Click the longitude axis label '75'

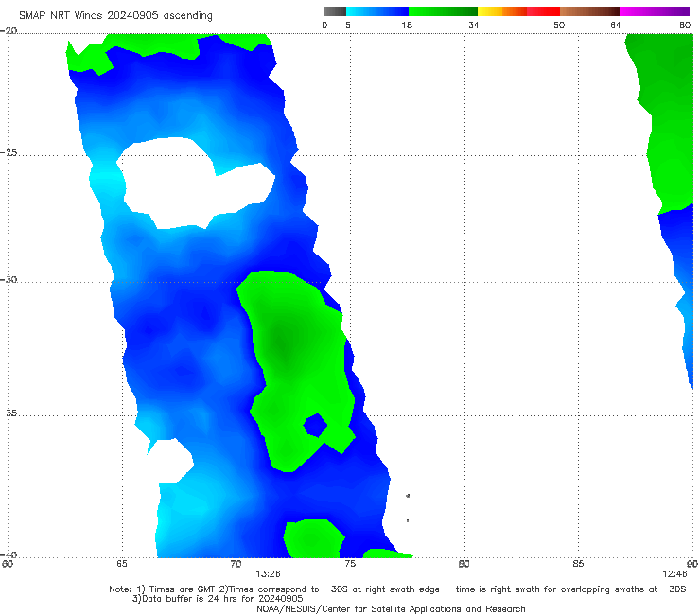pos(350,564)
